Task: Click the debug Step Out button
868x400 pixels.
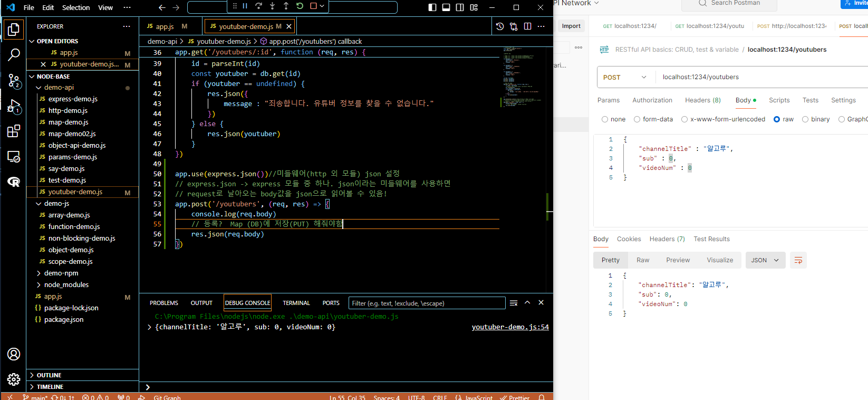Action: coord(286,6)
